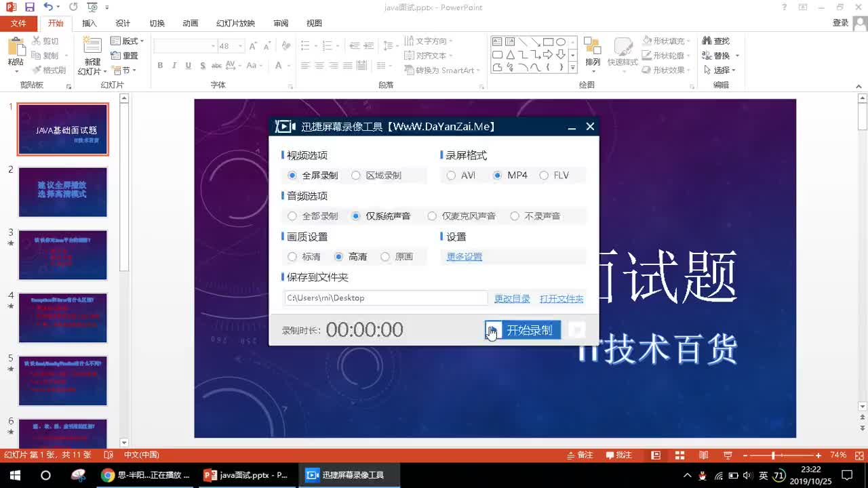The width and height of the screenshot is (868, 488).
Task: Open Chrome from the Windows taskbar
Action: point(108,475)
